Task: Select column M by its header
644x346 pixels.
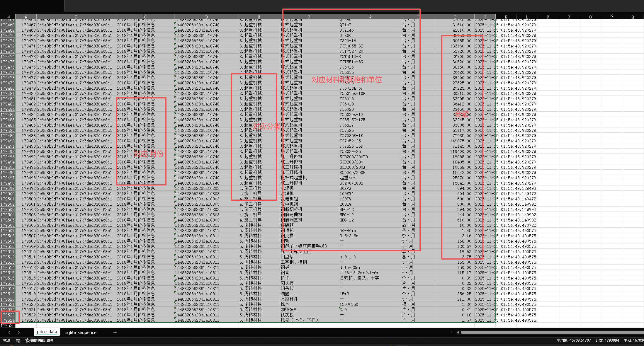Action: (x=548, y=17)
